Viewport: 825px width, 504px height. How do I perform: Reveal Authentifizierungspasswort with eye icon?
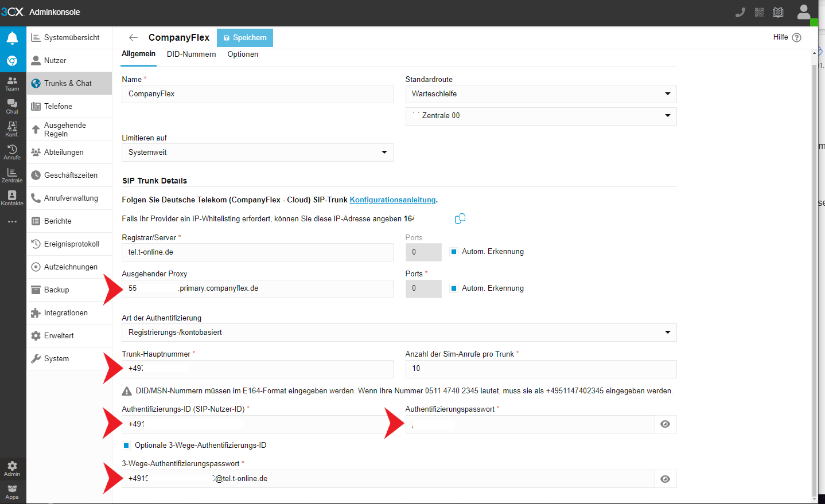click(x=666, y=424)
